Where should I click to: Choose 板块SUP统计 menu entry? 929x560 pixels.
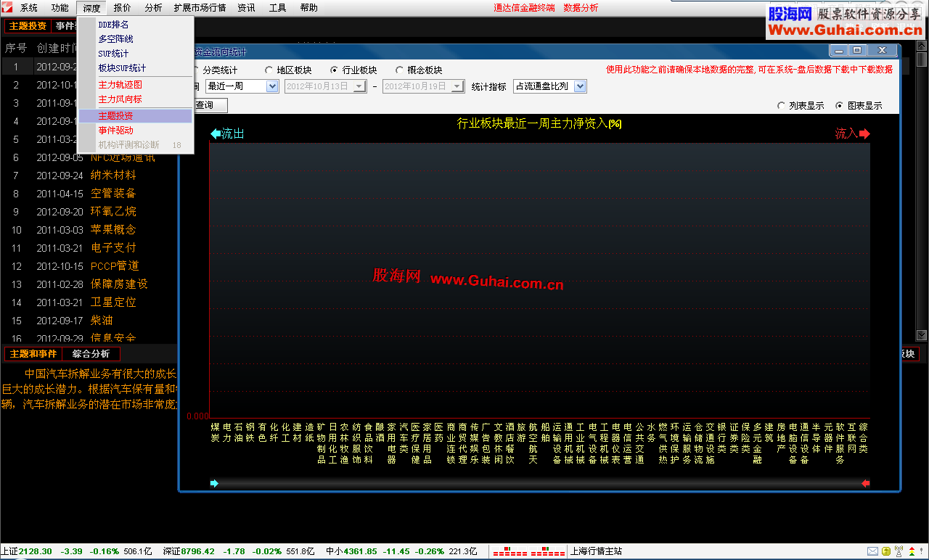135,68
